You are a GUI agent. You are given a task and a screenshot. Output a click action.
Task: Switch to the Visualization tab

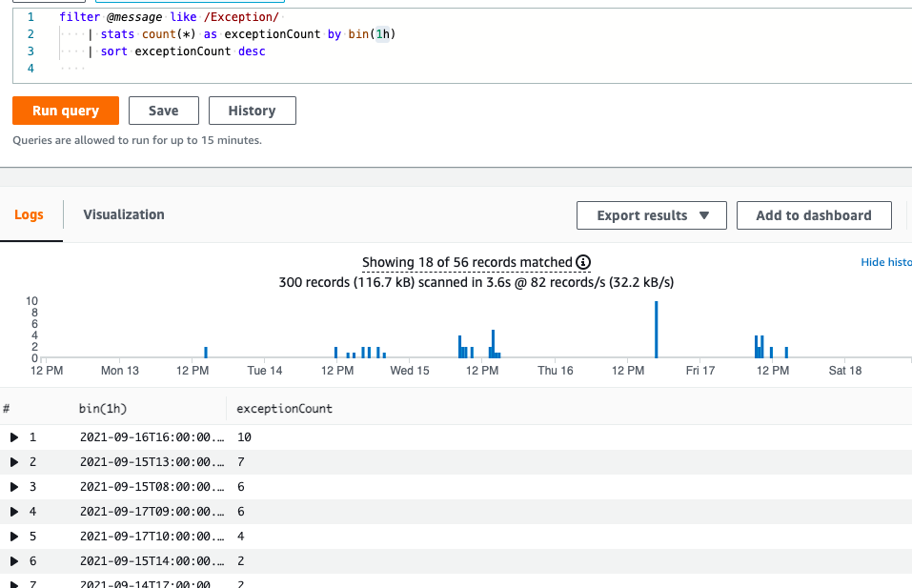124,214
